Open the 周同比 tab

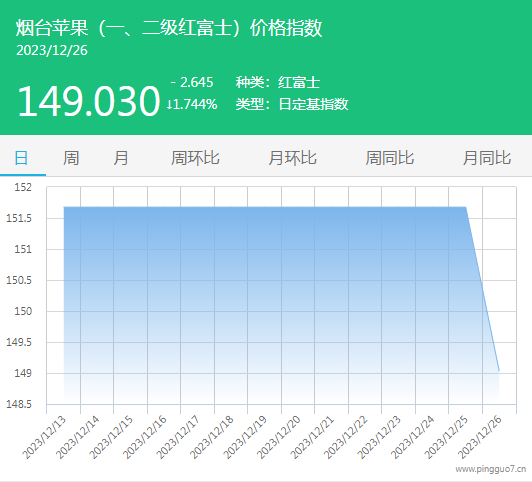click(x=390, y=158)
